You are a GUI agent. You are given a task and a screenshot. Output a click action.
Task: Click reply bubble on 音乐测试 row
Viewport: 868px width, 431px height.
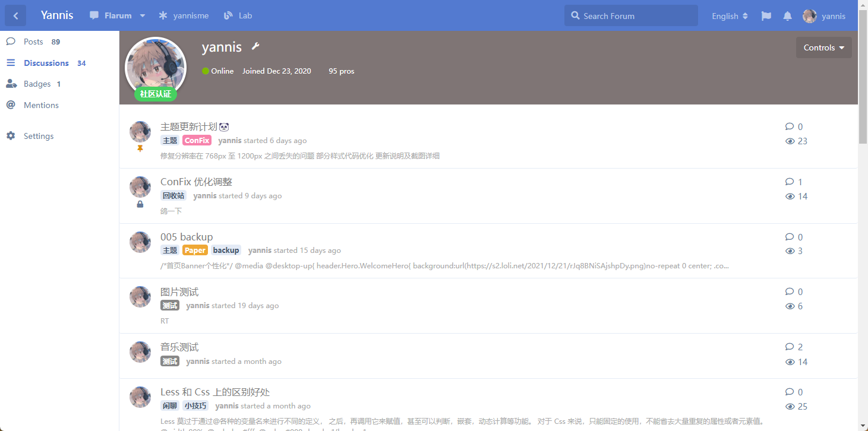[x=790, y=347]
